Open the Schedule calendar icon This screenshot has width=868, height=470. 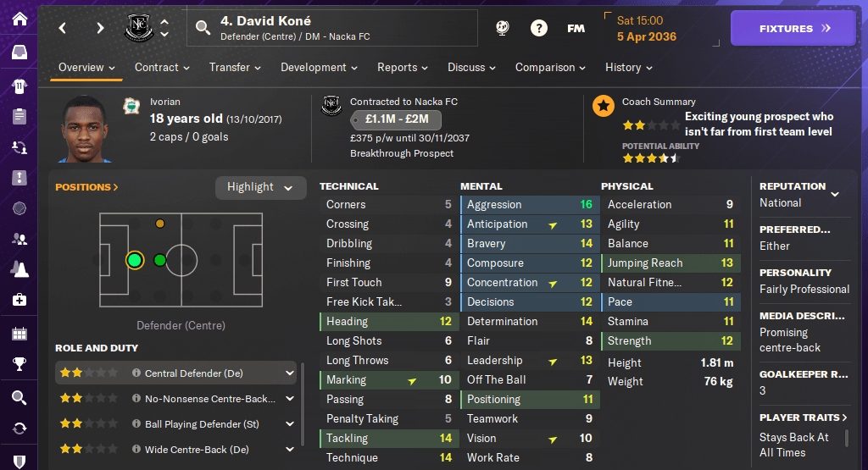(x=19, y=333)
